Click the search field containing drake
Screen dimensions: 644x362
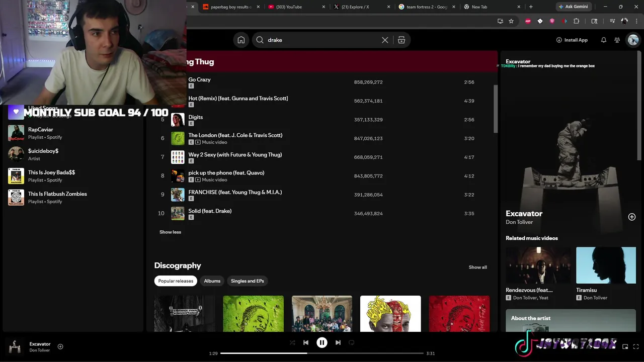pyautogui.click(x=322, y=40)
